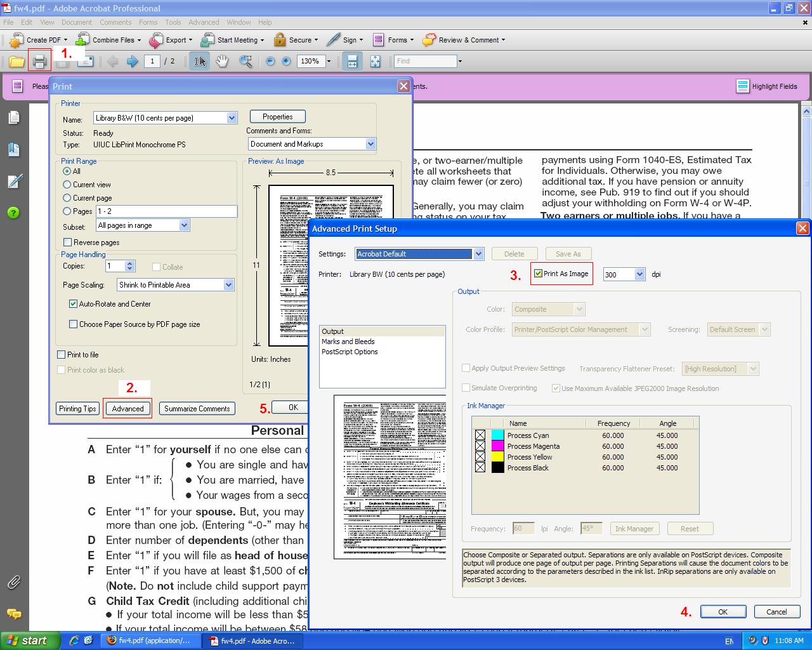Viewport: 812px width, 650px height.
Task: Click the printer Properties button
Action: click(278, 117)
